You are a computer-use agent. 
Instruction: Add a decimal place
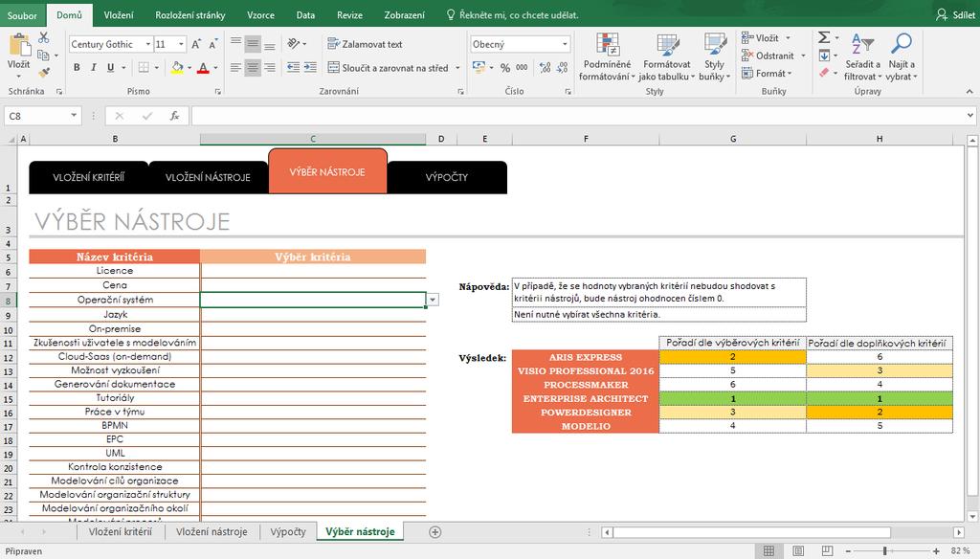point(545,68)
